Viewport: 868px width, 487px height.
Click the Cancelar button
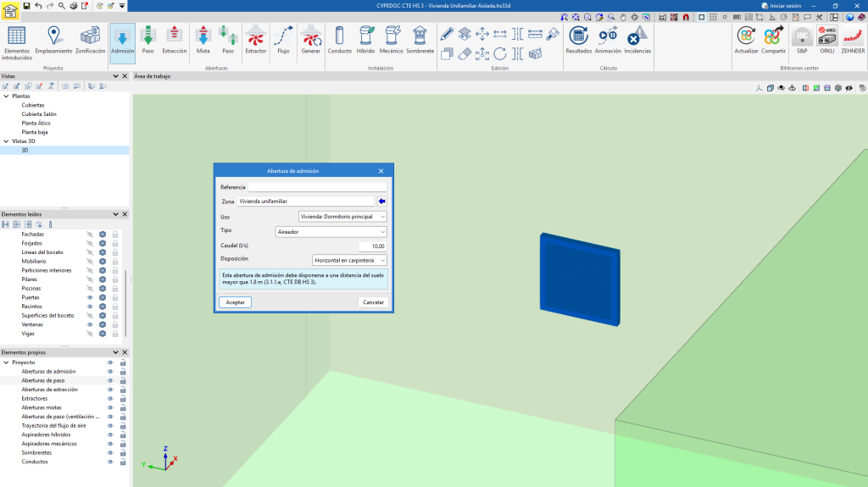coord(373,302)
